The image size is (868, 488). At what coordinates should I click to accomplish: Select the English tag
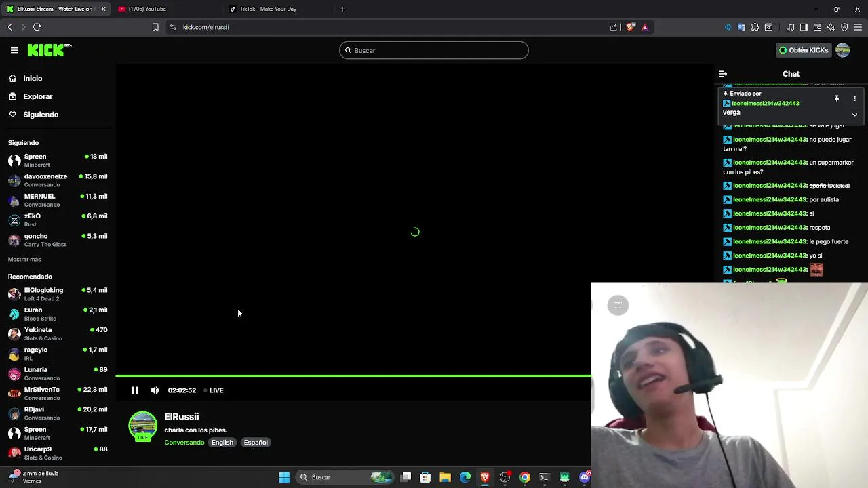coord(222,443)
